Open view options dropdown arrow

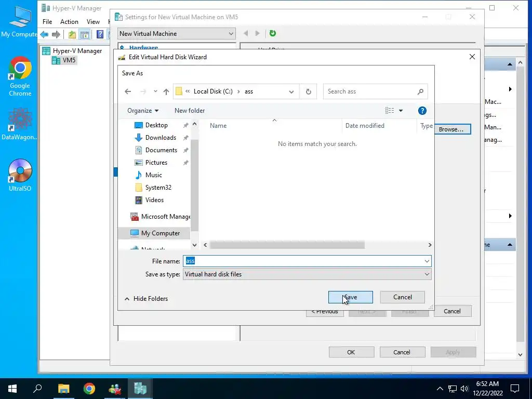[x=401, y=111]
